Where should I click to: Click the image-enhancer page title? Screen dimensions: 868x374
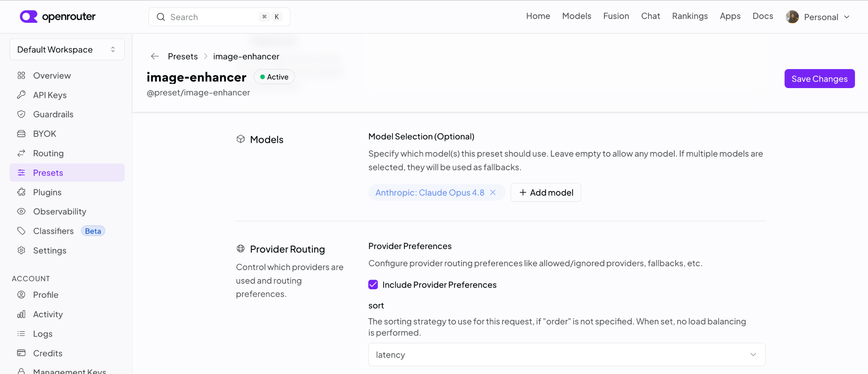click(196, 77)
